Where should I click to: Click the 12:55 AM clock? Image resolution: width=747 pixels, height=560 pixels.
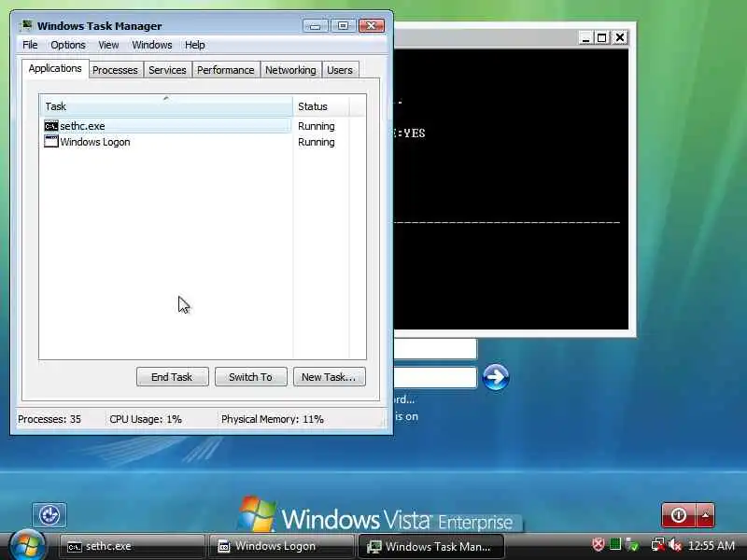(712, 546)
